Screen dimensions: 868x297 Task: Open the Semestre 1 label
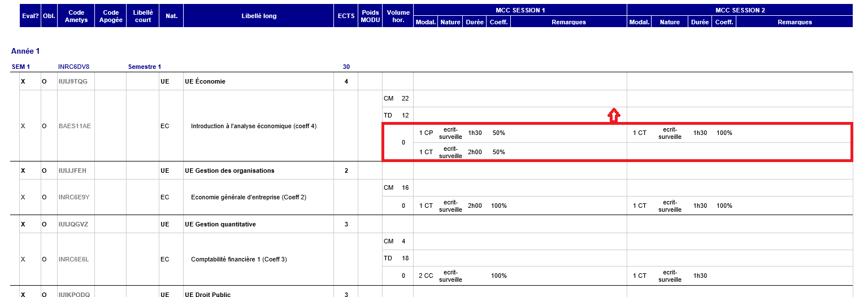point(145,67)
